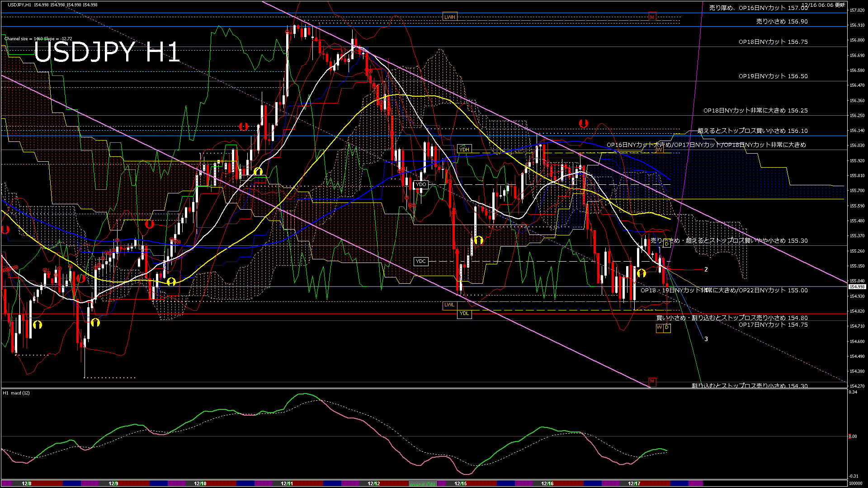Click the YDC yesterday-close marker box
The image size is (868, 488).
[x=420, y=261]
